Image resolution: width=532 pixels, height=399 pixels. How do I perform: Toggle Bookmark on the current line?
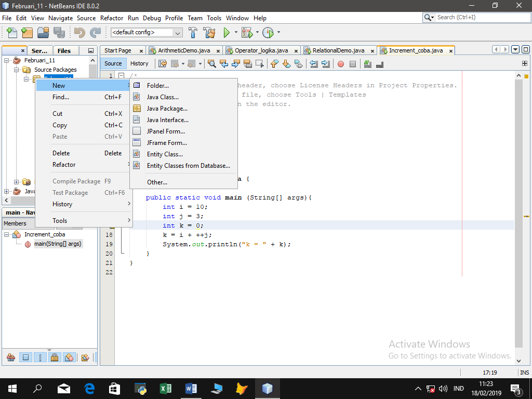tap(298, 63)
